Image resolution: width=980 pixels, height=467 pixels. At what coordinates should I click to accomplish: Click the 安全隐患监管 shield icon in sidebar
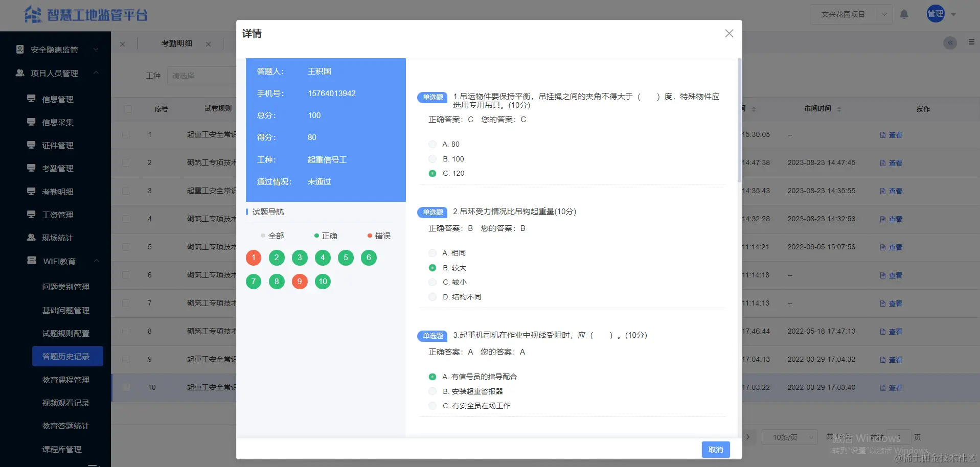19,49
